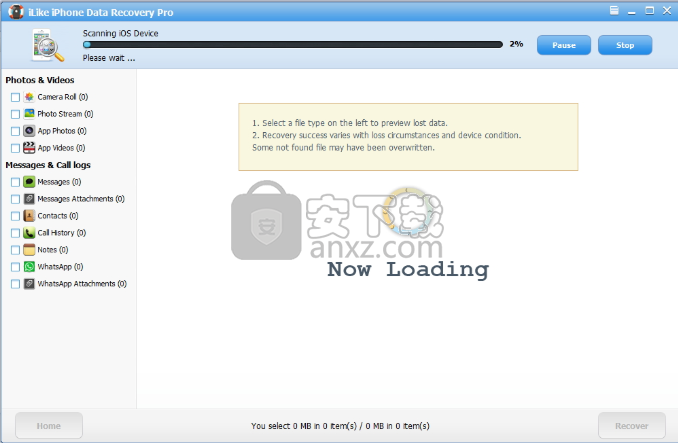Select the Contacts checkbox

coord(15,216)
